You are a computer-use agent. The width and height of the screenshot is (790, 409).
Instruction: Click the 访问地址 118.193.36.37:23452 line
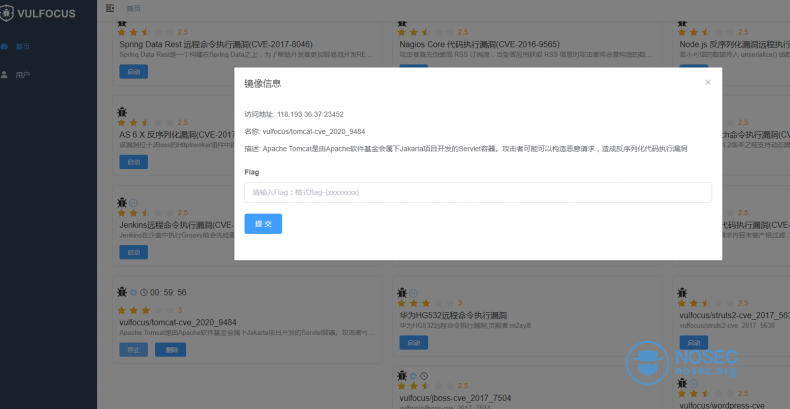pos(294,114)
